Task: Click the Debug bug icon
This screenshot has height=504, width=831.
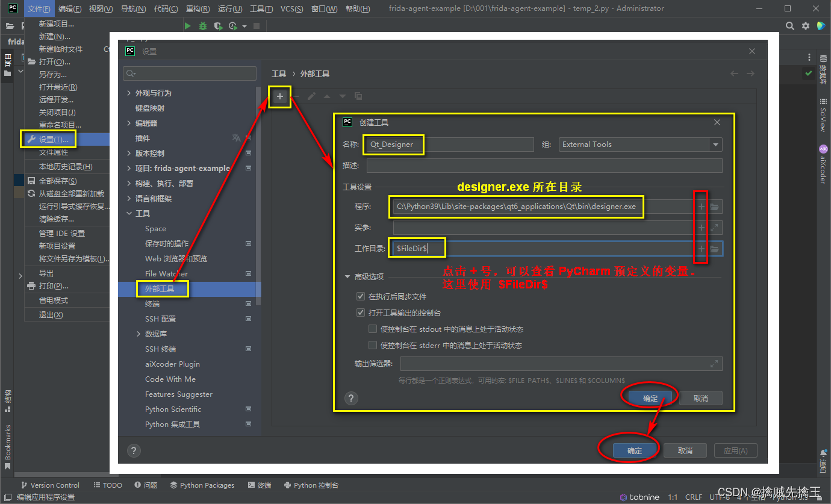Action: click(203, 26)
